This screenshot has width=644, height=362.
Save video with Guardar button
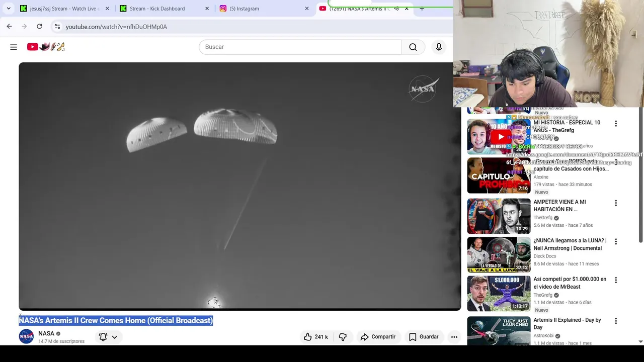click(424, 337)
